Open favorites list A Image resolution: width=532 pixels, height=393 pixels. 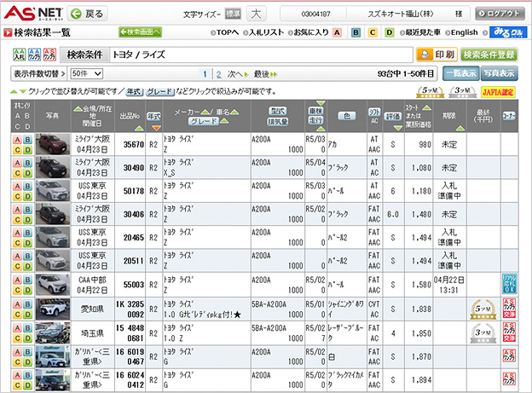[337, 32]
